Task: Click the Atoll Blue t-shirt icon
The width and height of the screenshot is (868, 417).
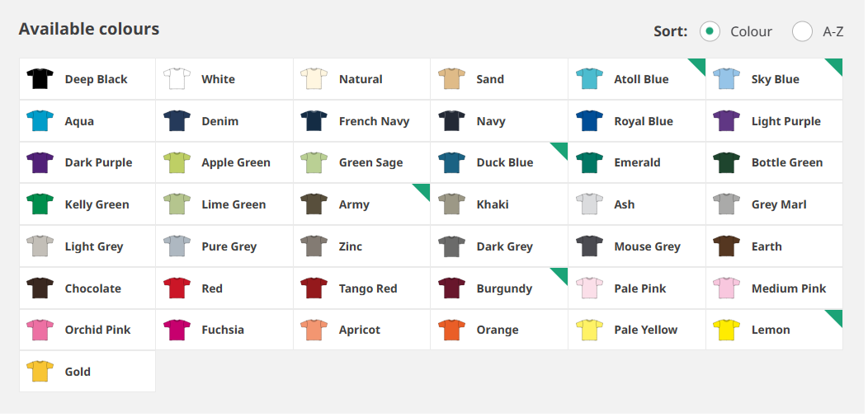Action: (x=590, y=79)
